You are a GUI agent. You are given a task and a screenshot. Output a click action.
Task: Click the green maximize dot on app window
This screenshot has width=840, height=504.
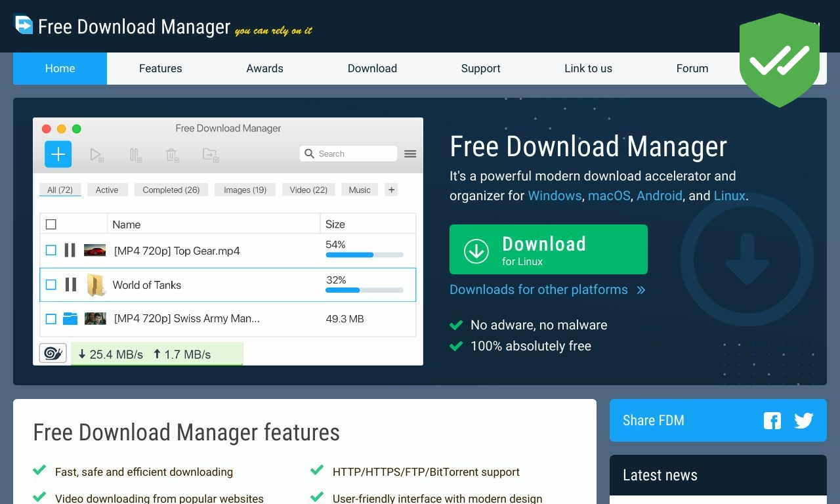(x=77, y=129)
